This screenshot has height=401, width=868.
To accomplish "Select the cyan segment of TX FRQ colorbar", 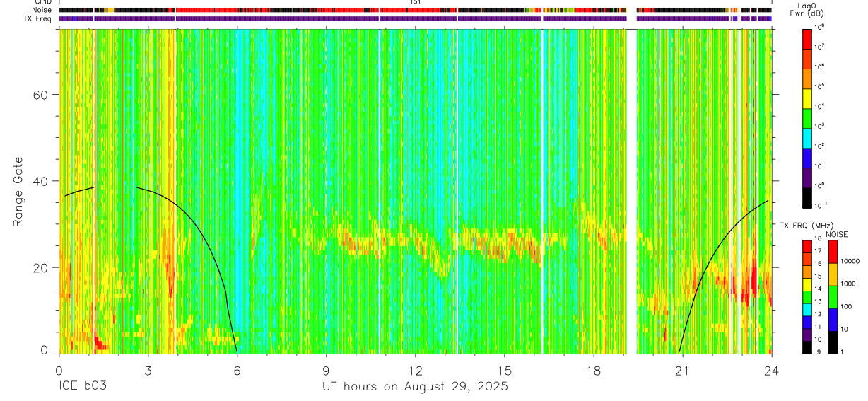I will (807, 309).
